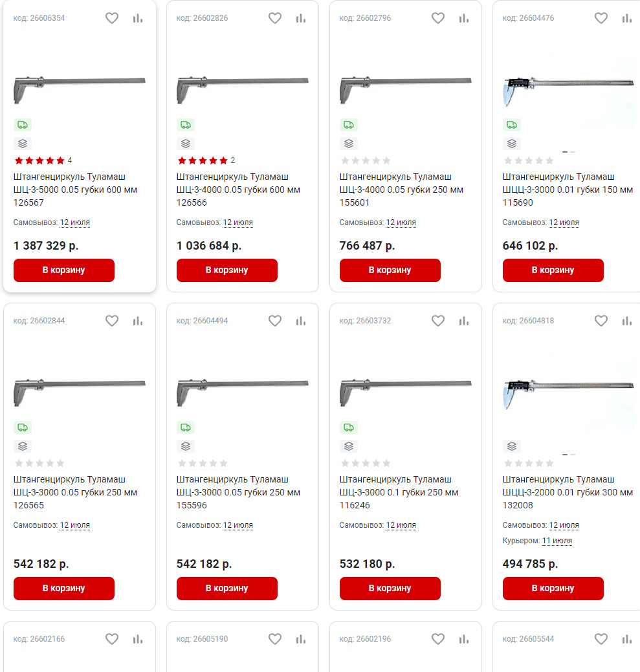Click five-star rating on ШЦ-3-4000 126566
640x672 pixels.
(203, 160)
